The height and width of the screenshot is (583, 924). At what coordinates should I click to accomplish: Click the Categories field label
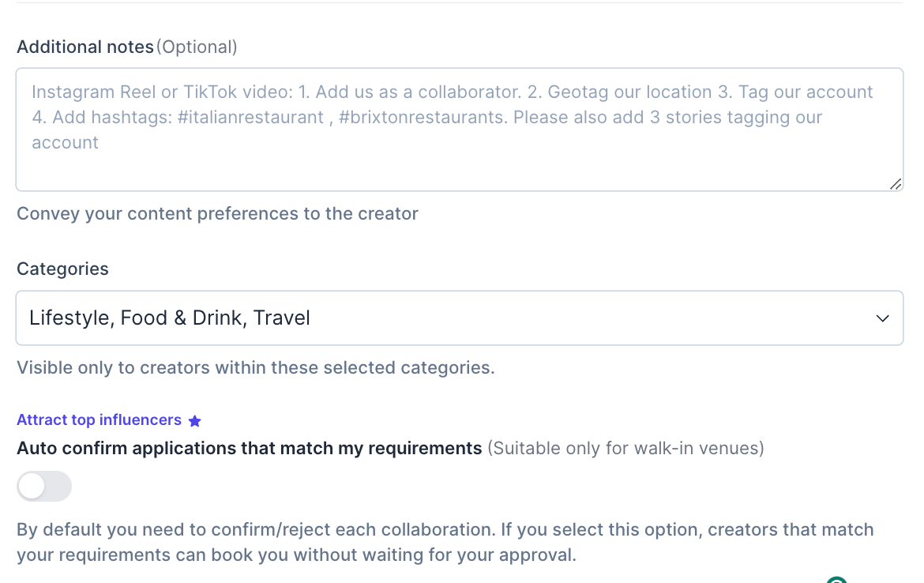(62, 269)
